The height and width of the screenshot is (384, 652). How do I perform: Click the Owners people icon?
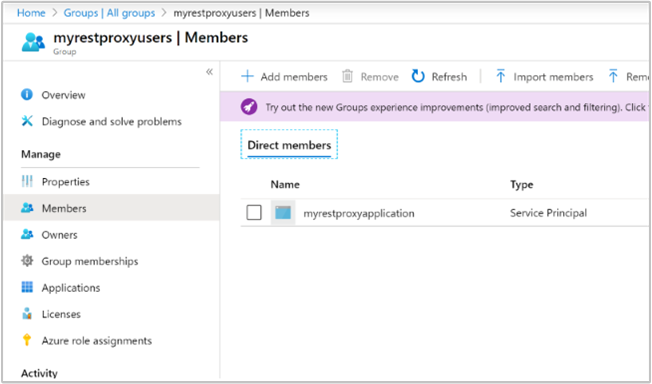tap(27, 235)
